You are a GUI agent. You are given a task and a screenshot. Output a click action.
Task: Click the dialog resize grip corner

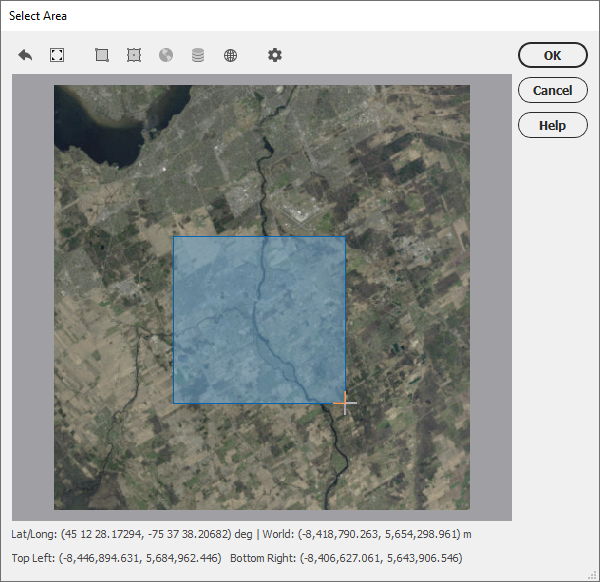tap(593, 575)
